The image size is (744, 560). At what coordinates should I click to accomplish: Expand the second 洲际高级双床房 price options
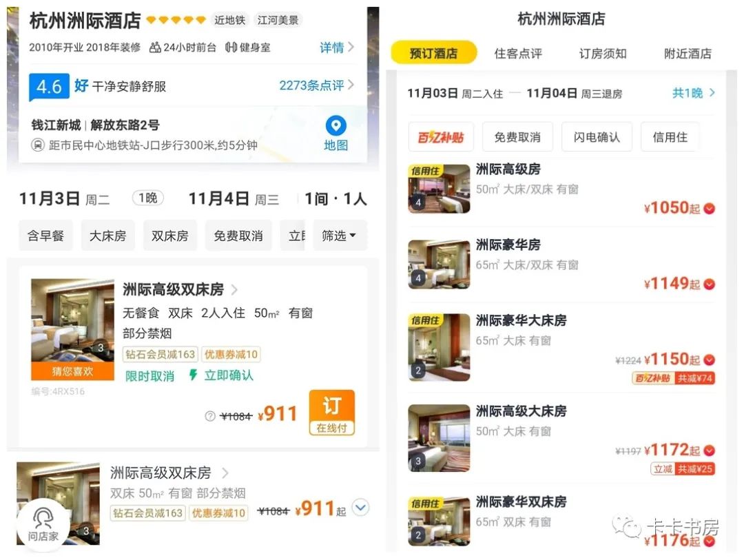(x=360, y=508)
